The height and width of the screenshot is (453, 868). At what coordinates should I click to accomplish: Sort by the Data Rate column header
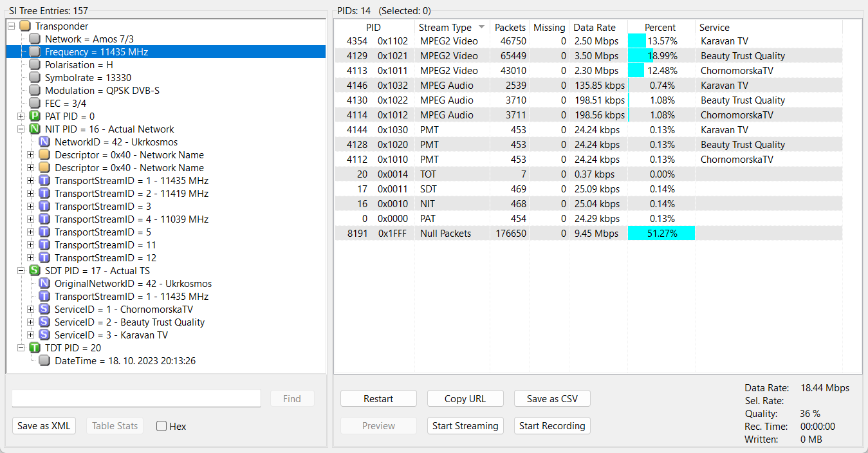[x=598, y=28]
